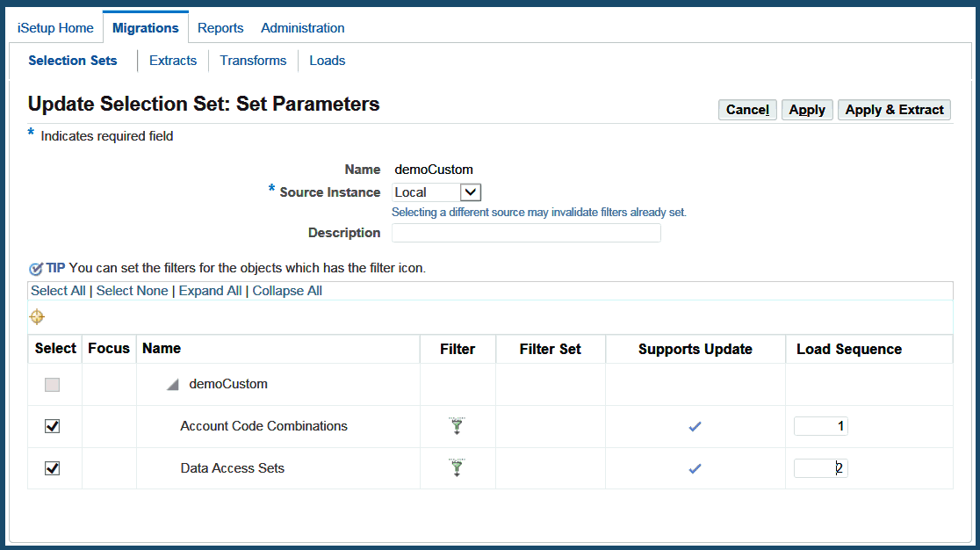Screen dimensions: 980x550
Task: Open the Source Instance dropdown
Action: pyautogui.click(x=471, y=192)
